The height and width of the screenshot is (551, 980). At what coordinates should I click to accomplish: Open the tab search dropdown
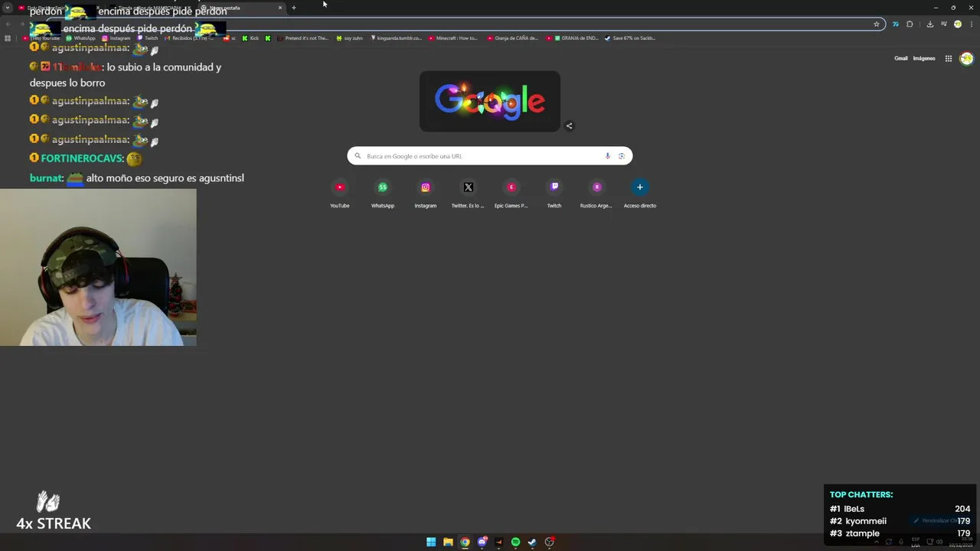(7, 8)
